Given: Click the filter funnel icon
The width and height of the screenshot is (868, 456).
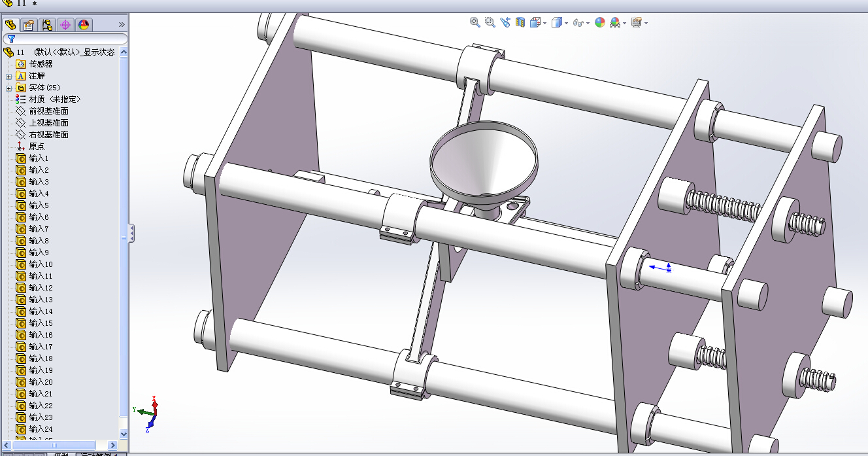Looking at the screenshot, I should (11, 39).
